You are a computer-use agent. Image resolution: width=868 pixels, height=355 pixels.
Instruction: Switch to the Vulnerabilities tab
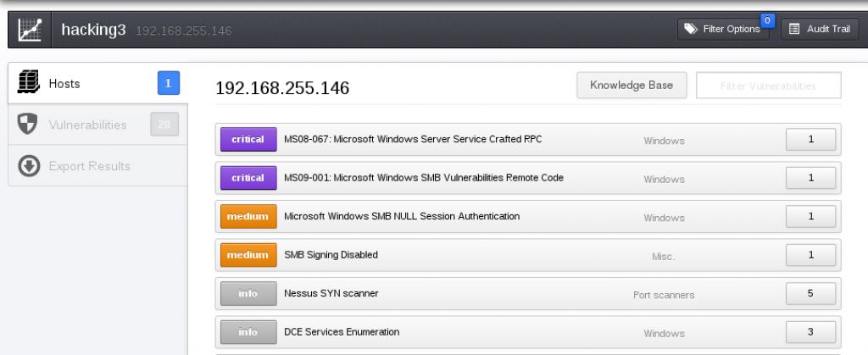click(x=87, y=125)
